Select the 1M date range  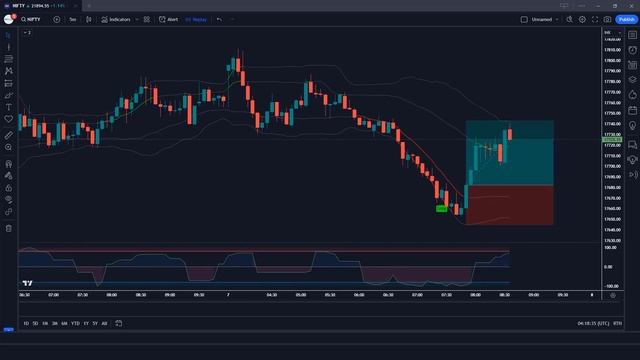pos(45,323)
